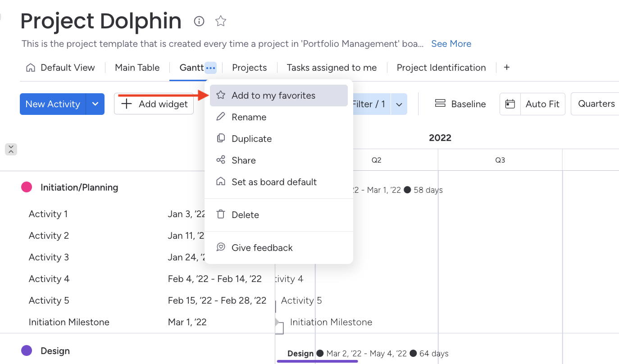
Task: Click the plus icon to add view
Action: (507, 68)
